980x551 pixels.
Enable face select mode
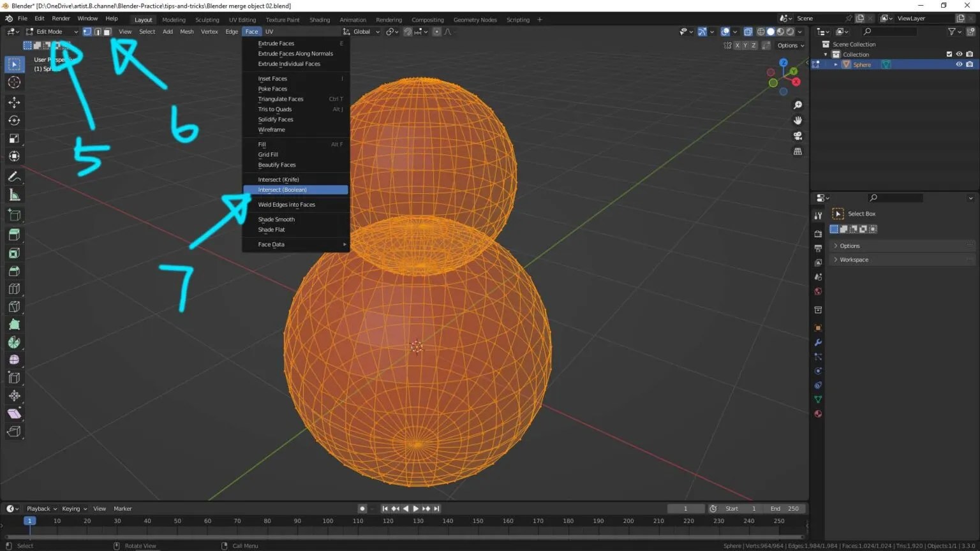(107, 31)
